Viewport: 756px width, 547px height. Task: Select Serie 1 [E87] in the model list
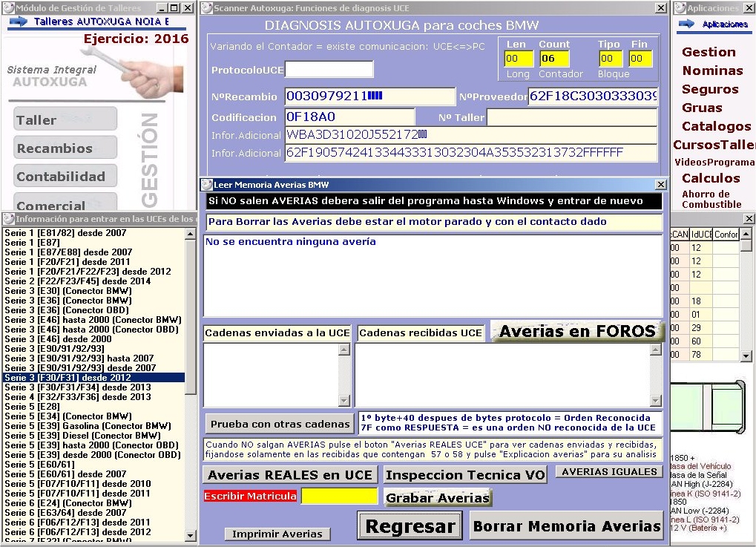click(94, 243)
